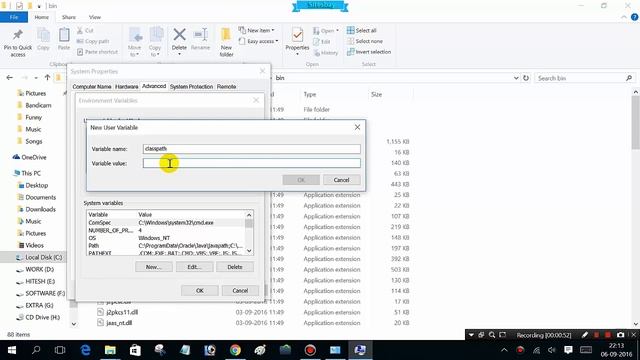Open Google Chrome from taskbar

(235, 350)
